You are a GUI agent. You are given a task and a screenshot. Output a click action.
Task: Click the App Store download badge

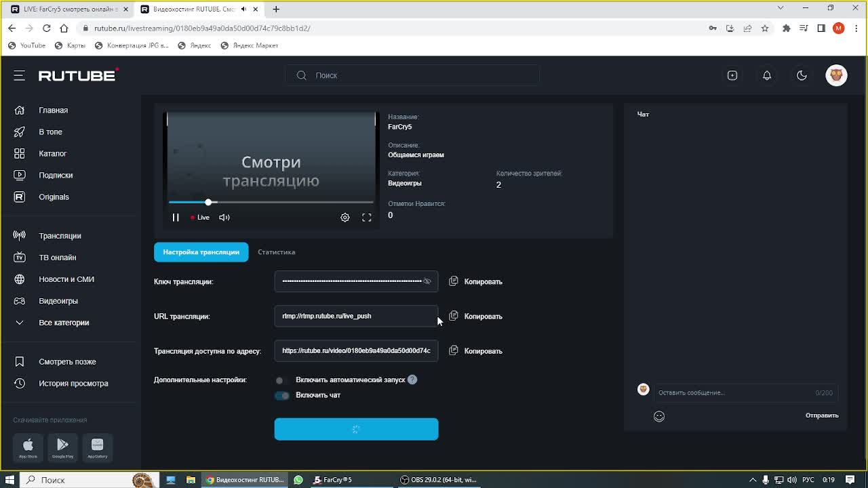(x=28, y=447)
